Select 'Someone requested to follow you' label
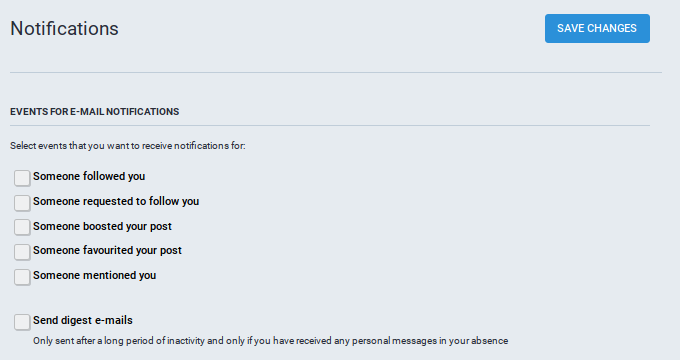 coord(116,201)
